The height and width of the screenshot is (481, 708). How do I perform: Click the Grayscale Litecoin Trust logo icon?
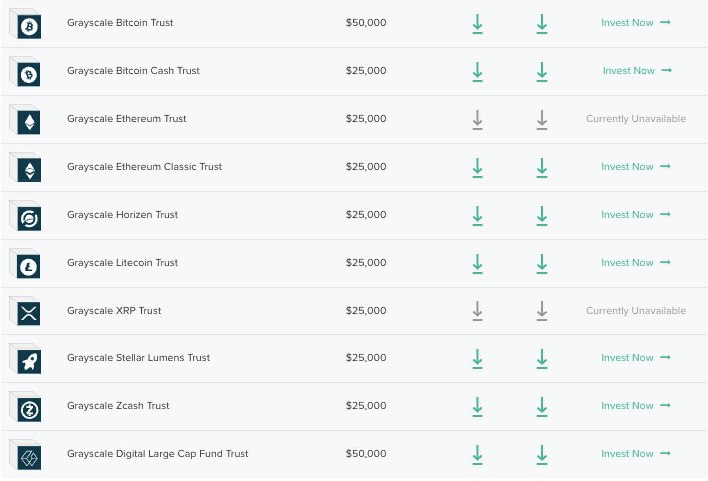[x=28, y=264]
